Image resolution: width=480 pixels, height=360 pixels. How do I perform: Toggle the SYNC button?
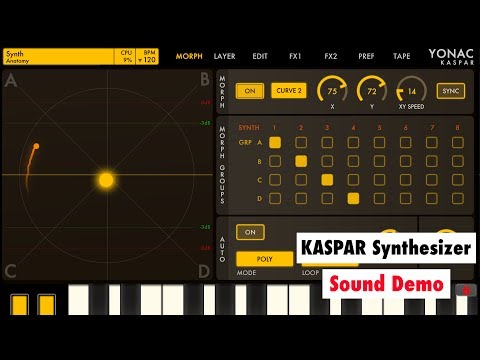[x=451, y=91]
